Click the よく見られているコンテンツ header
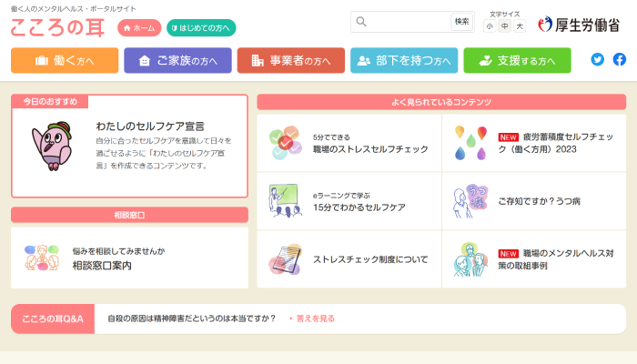 441,102
